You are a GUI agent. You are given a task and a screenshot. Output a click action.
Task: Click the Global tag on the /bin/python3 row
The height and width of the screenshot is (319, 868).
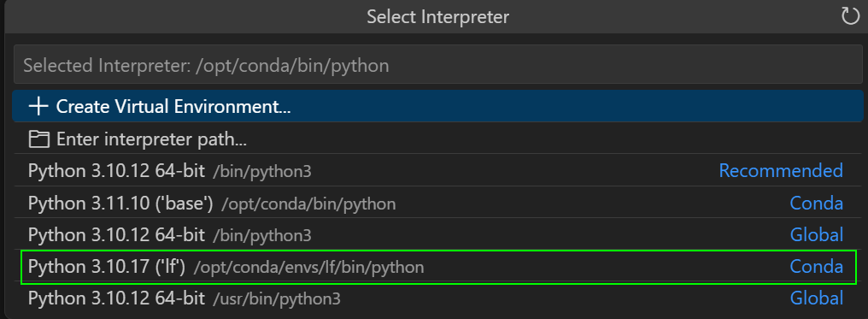click(816, 235)
